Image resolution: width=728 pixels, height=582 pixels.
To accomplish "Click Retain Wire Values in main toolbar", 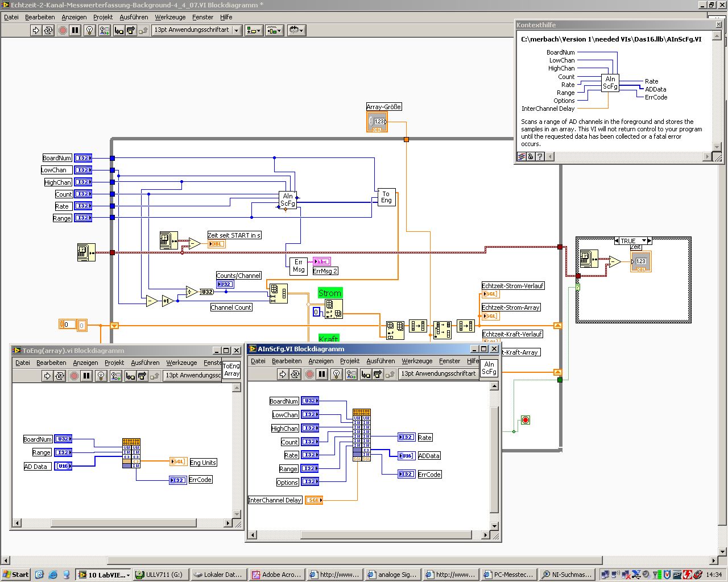I will [x=104, y=30].
